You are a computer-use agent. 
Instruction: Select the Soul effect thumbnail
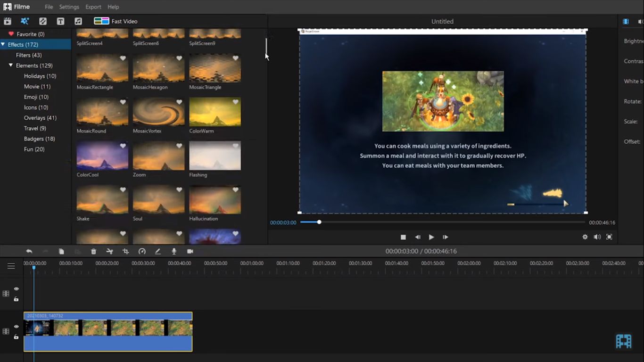click(158, 199)
